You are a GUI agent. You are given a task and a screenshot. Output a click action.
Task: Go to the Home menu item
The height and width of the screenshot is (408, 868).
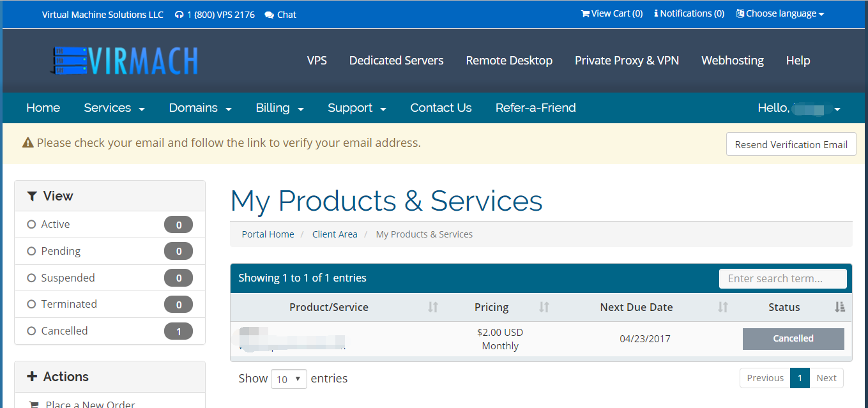click(43, 108)
